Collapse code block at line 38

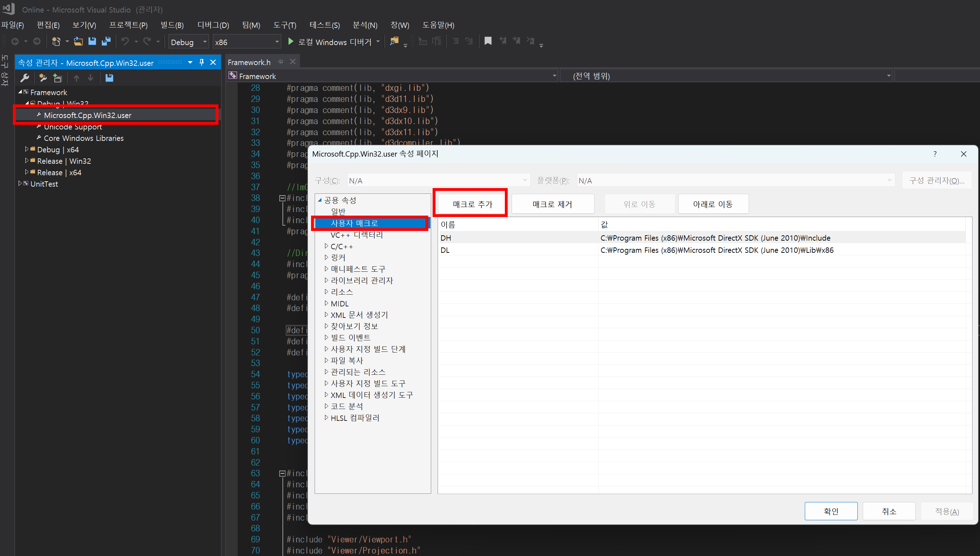[282, 198]
